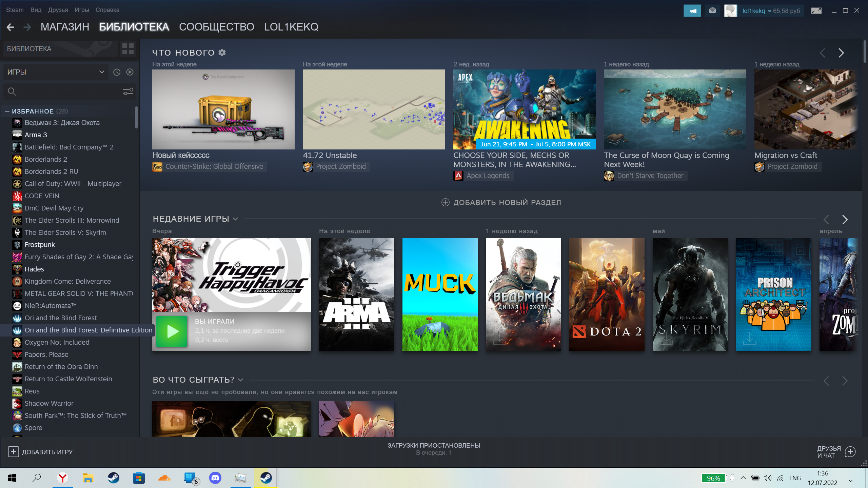The image size is (868, 488).
Task: Switch to the МАГАЗИН tab
Action: tap(65, 27)
